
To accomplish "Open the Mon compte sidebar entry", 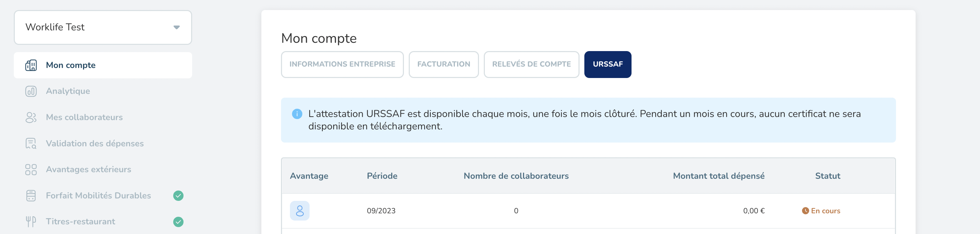I will tap(70, 65).
